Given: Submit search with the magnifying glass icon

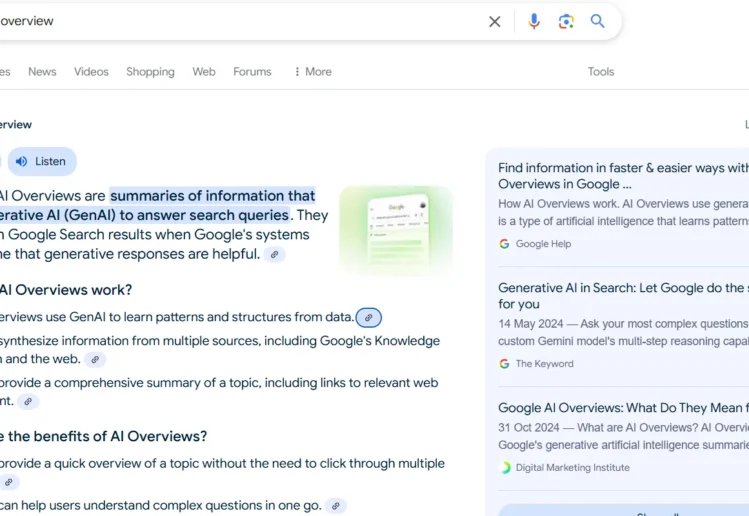Looking at the screenshot, I should click(598, 21).
